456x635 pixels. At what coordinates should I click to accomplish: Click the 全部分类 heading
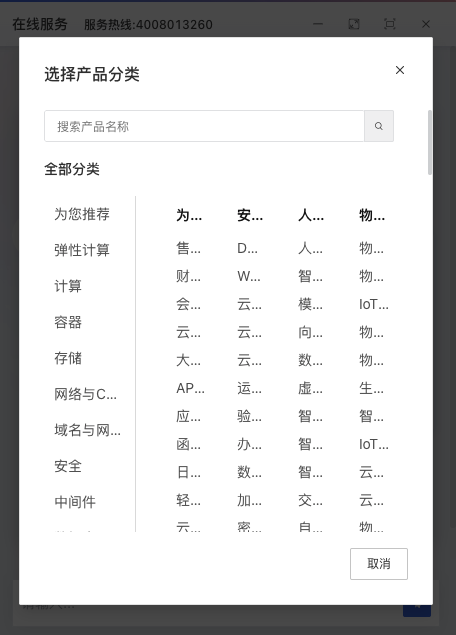[x=72, y=169]
